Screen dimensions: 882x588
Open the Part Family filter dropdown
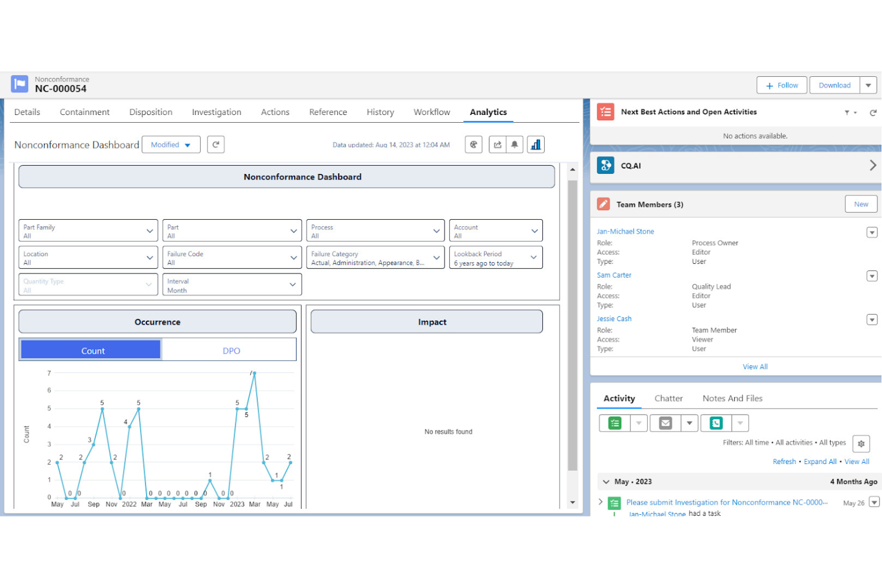coord(88,231)
